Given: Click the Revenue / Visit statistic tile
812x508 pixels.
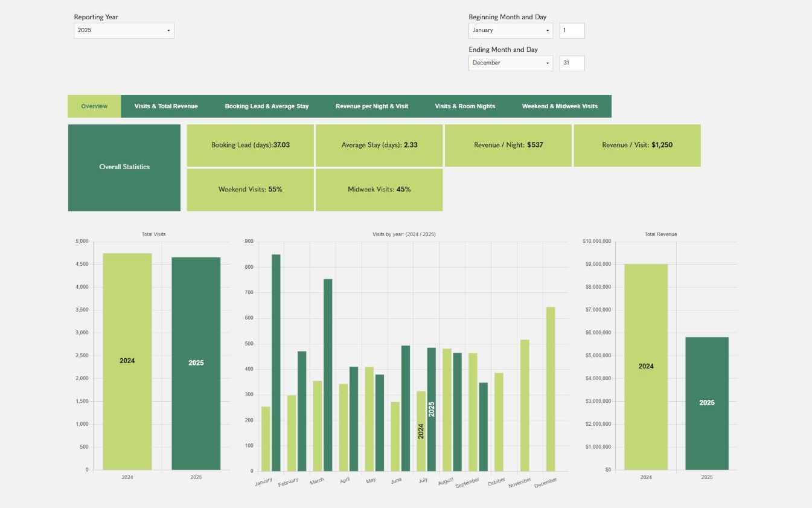Looking at the screenshot, I should click(637, 145).
